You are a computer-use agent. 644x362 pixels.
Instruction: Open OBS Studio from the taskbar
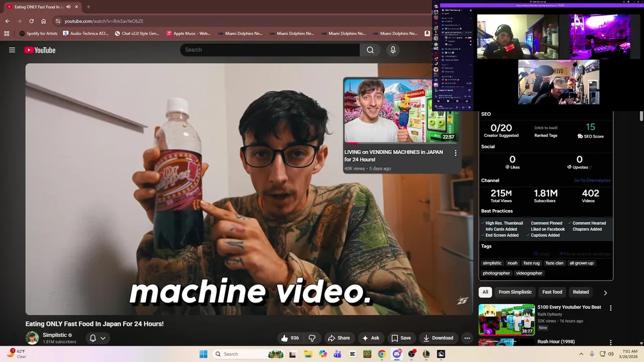coord(412,354)
